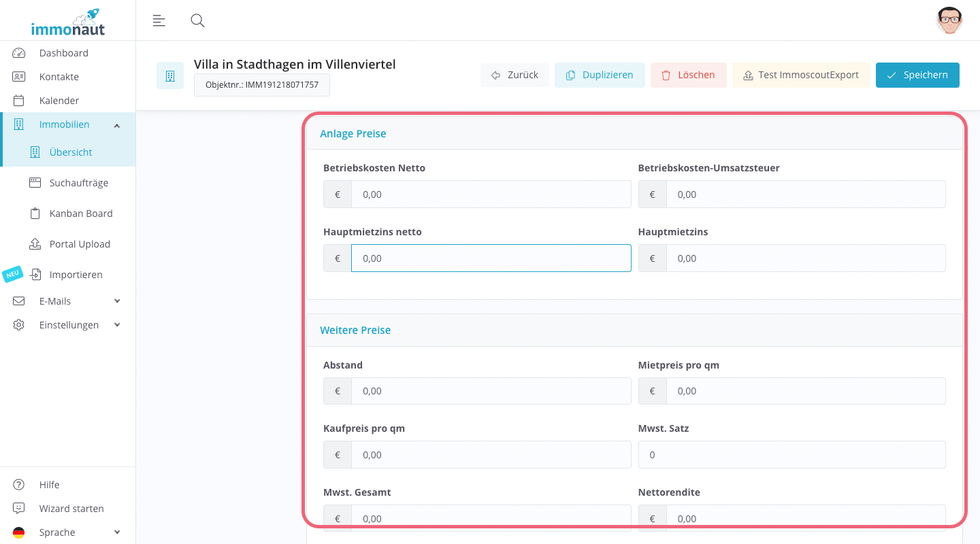Open the user avatar profile picture
Screen dimensions: 980x544
pyautogui.click(x=949, y=20)
